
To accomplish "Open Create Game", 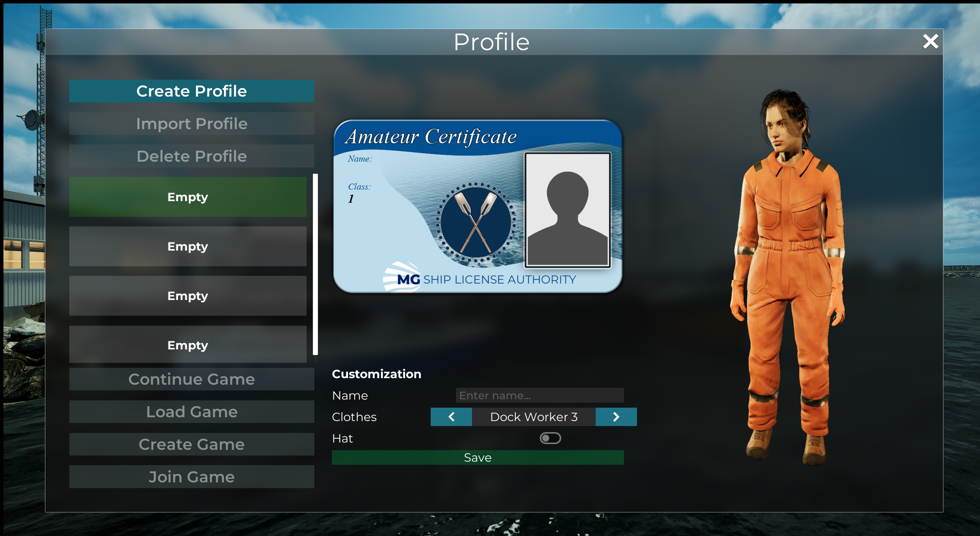I will (x=191, y=444).
